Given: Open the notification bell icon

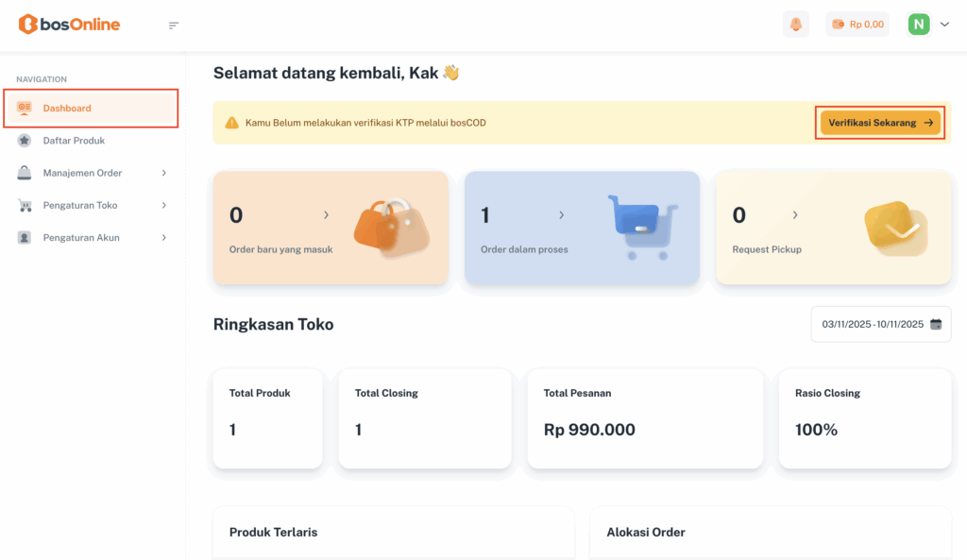Looking at the screenshot, I should [796, 25].
